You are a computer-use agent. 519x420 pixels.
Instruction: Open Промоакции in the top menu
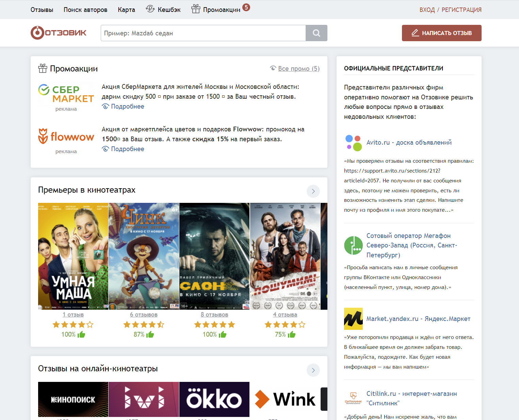pos(222,10)
